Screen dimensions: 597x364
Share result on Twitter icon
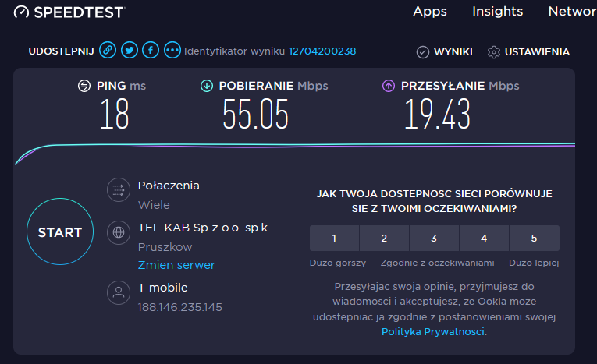(x=130, y=50)
